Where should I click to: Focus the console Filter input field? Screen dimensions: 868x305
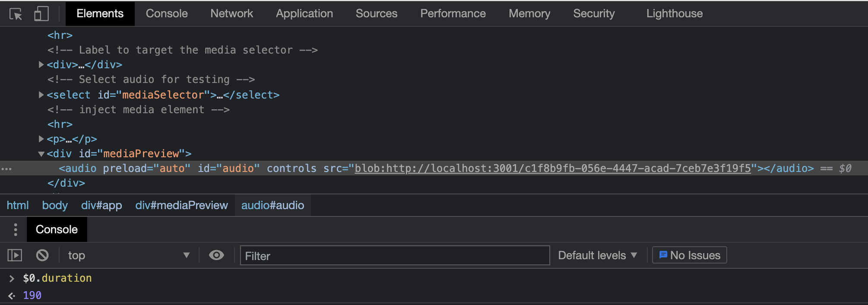click(x=395, y=256)
